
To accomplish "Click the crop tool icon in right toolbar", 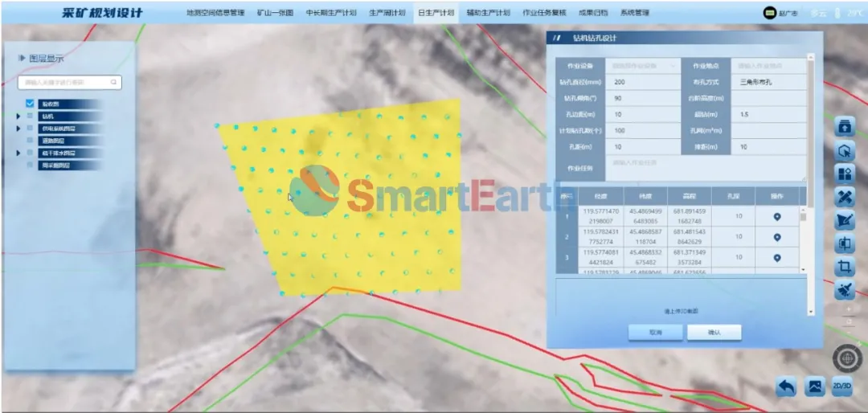I will coord(844,267).
